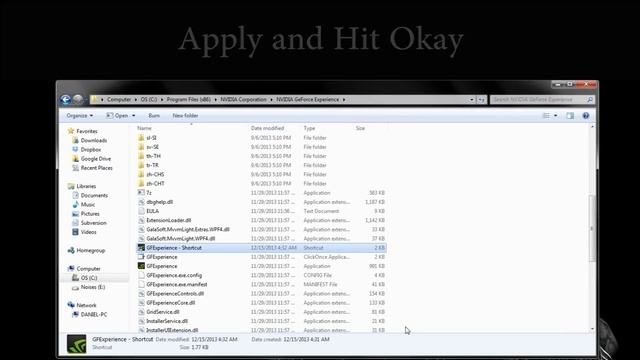
Task: Select Homegroup in the navigation pane
Action: click(90, 250)
